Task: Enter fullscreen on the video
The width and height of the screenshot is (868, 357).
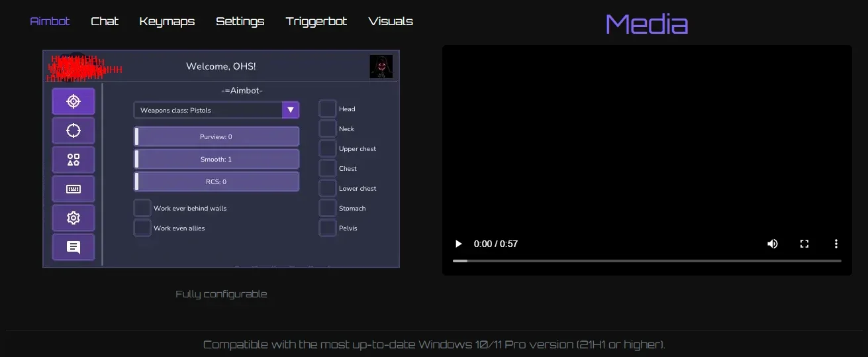Action: tap(804, 244)
